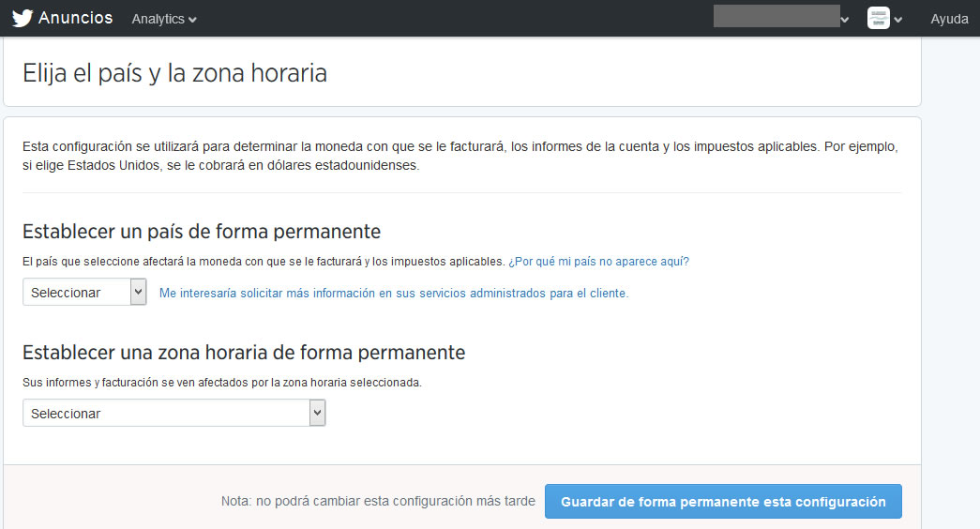This screenshot has height=529, width=980.
Task: Expand the chevron next to the account name
Action: [845, 20]
